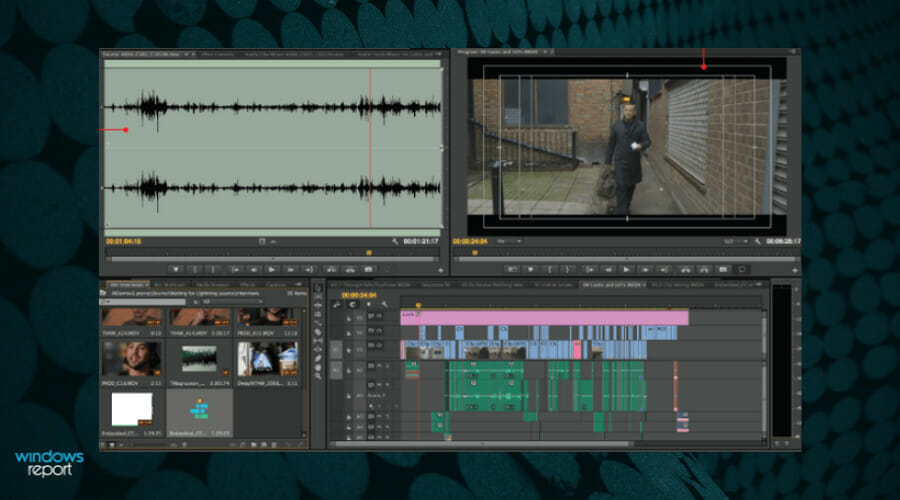Switch to Media Browser tab in Project panel

pyautogui.click(x=211, y=284)
